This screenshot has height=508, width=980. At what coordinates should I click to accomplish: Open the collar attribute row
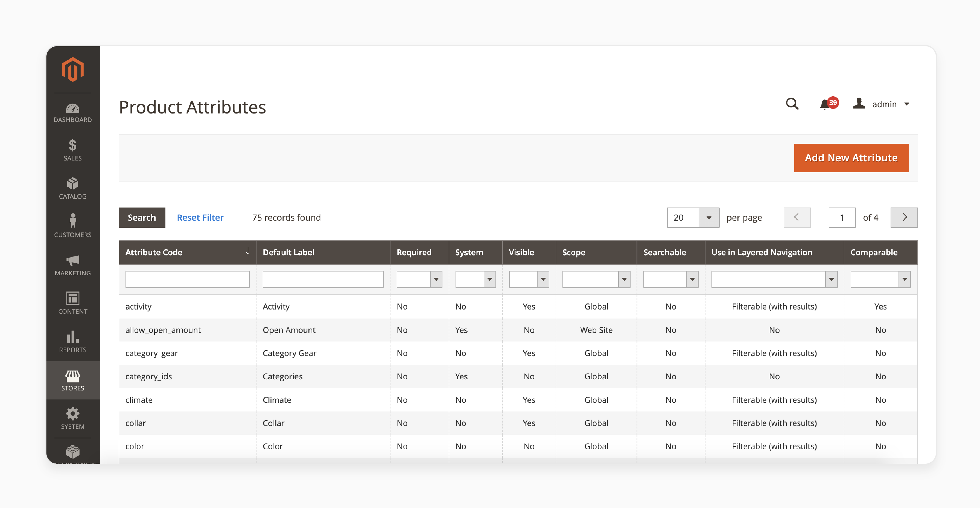click(518, 423)
